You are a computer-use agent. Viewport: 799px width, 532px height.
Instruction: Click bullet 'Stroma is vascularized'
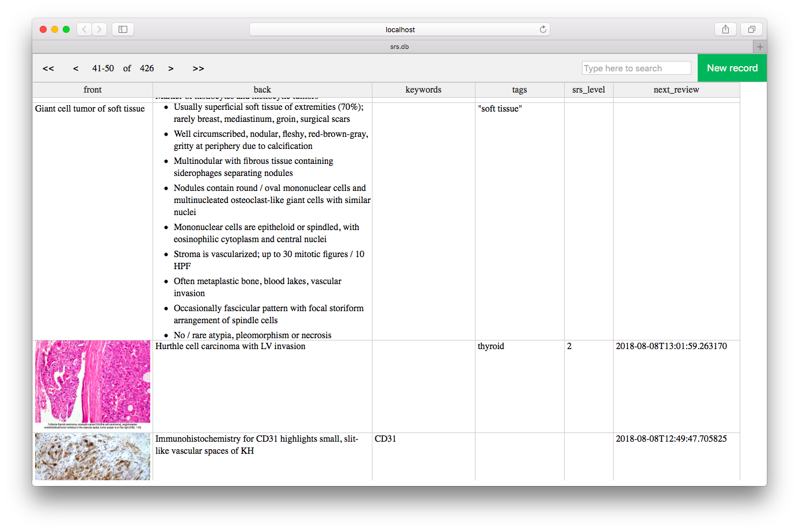pos(269,261)
